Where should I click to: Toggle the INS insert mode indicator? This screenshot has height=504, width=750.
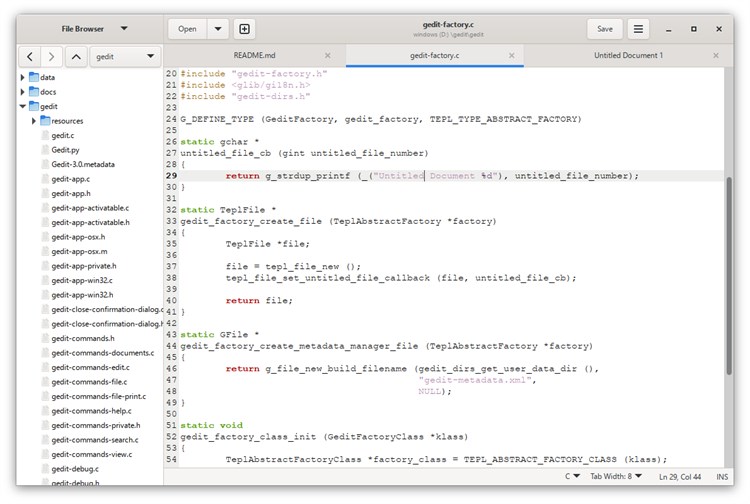[x=722, y=477]
